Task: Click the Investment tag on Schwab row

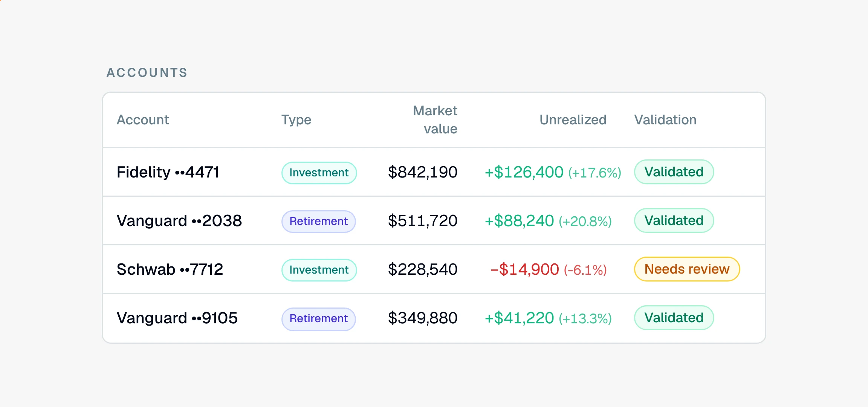Action: pos(319,270)
